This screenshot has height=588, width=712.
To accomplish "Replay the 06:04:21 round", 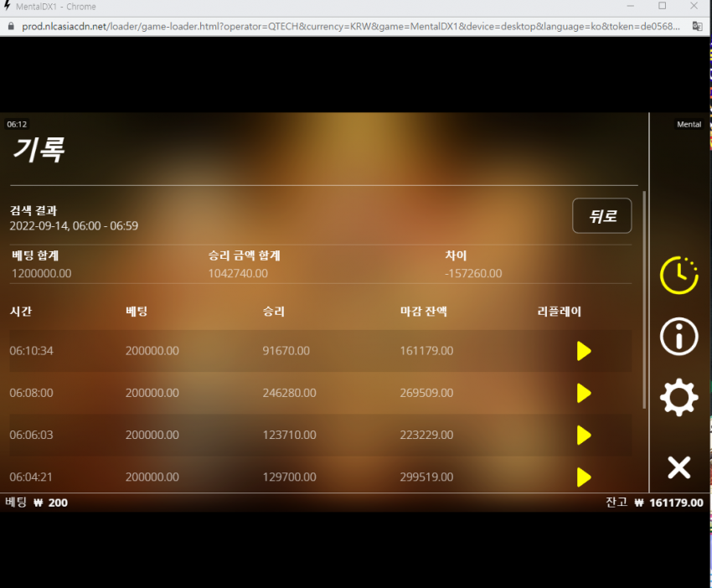I will pos(584,477).
